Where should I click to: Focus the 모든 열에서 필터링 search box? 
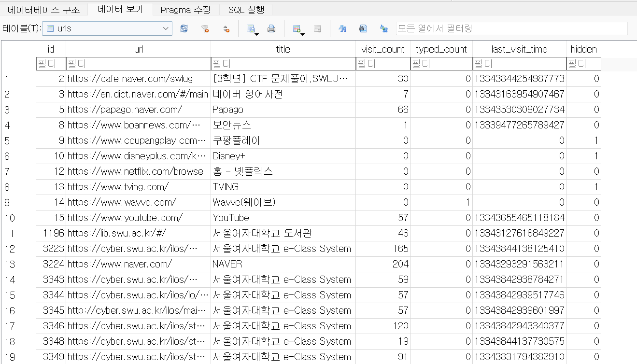pyautogui.click(x=511, y=28)
